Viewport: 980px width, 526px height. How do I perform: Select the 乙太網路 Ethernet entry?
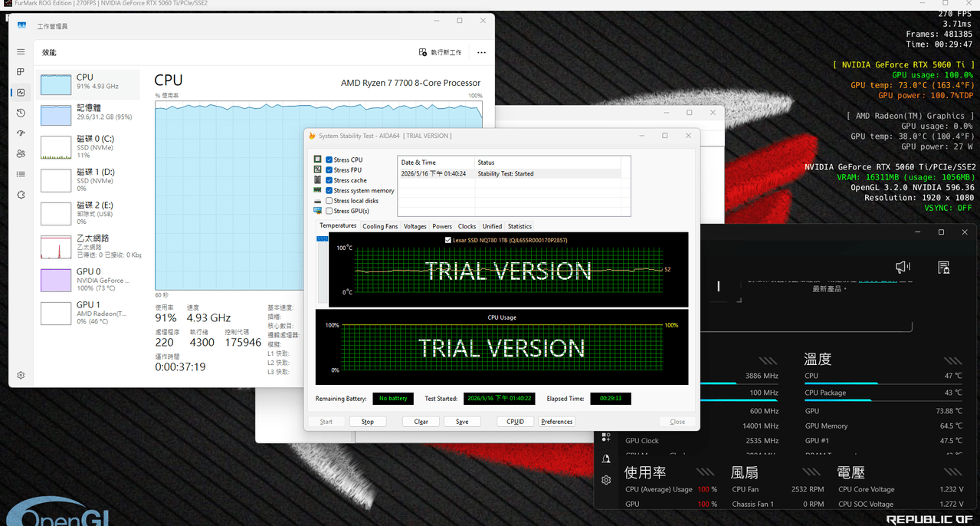89,246
